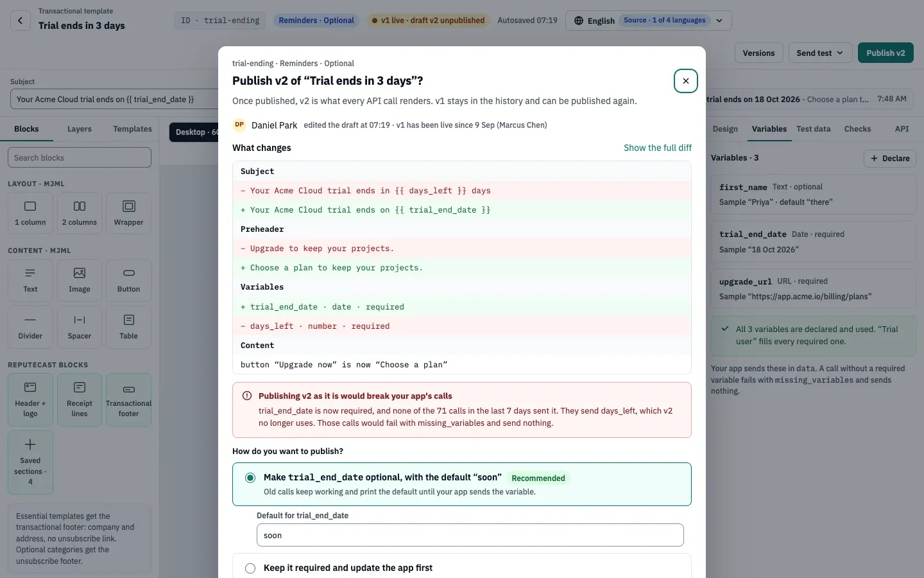Screen dimensions: 924x578
Task: Edit the default for trial_end_date field
Action: 470,535
